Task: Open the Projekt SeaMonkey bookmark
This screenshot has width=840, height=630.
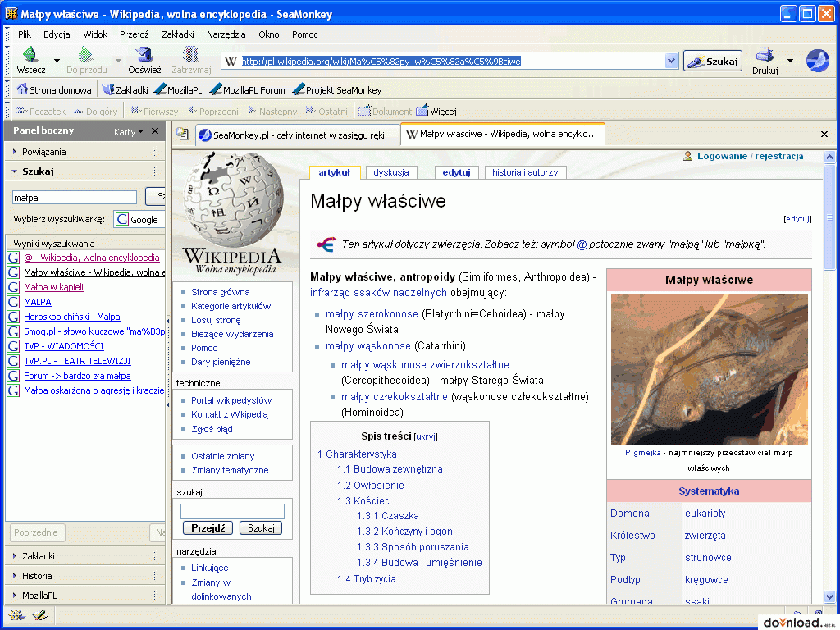Action: pyautogui.click(x=337, y=89)
